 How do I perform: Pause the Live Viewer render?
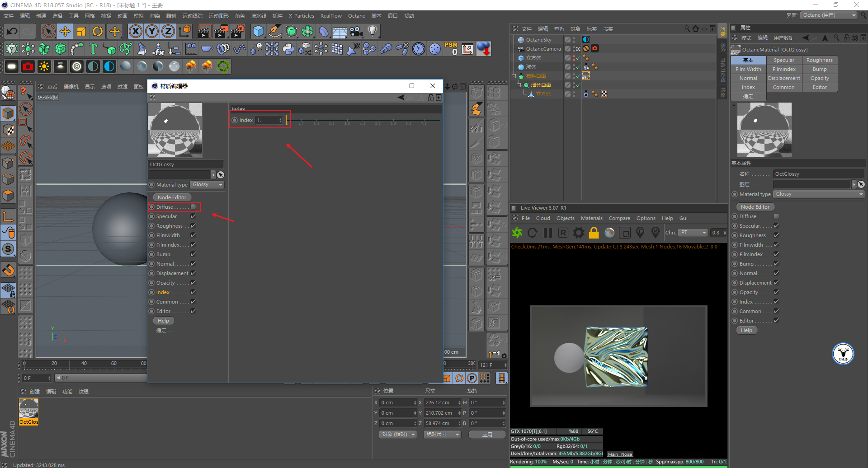548,233
